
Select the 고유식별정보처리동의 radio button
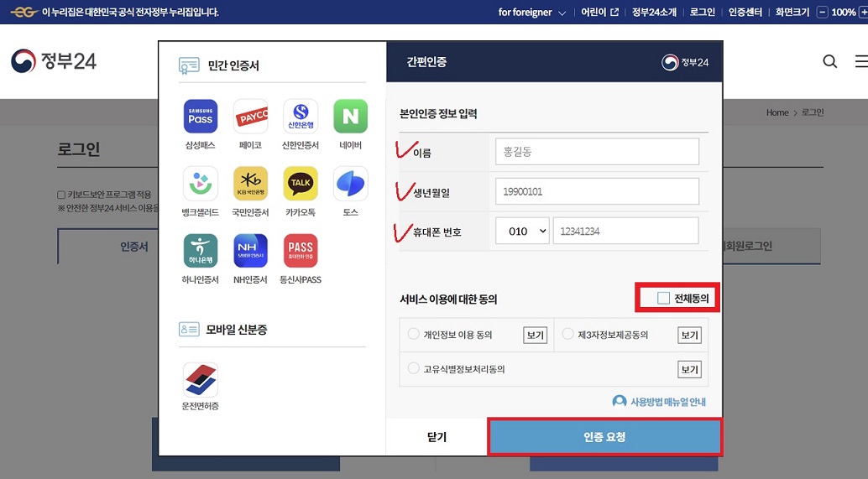pos(414,368)
